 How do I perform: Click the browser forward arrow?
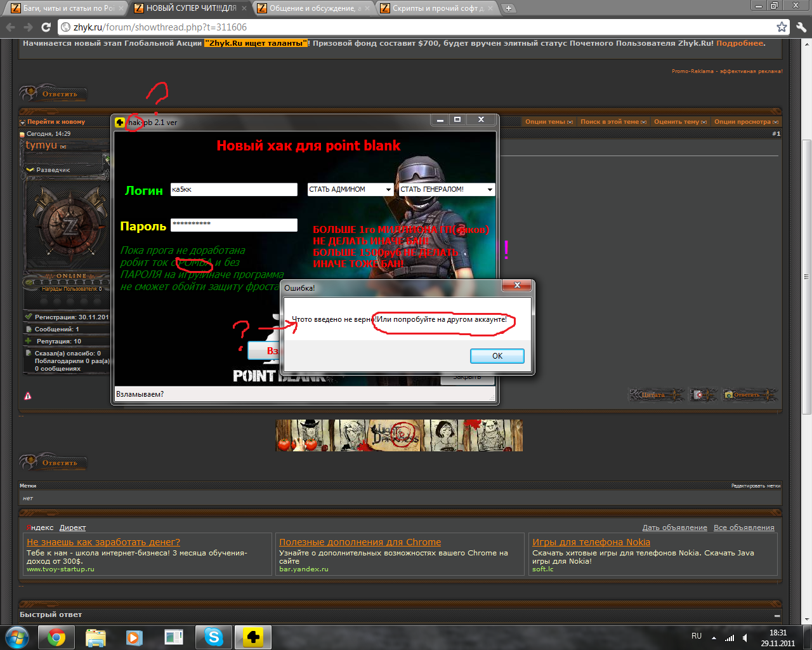pyautogui.click(x=28, y=27)
